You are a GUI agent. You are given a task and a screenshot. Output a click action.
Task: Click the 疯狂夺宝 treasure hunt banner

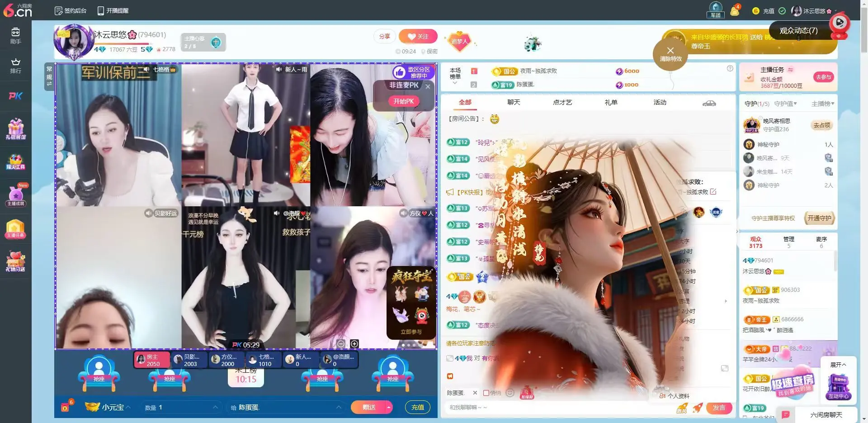pos(411,302)
